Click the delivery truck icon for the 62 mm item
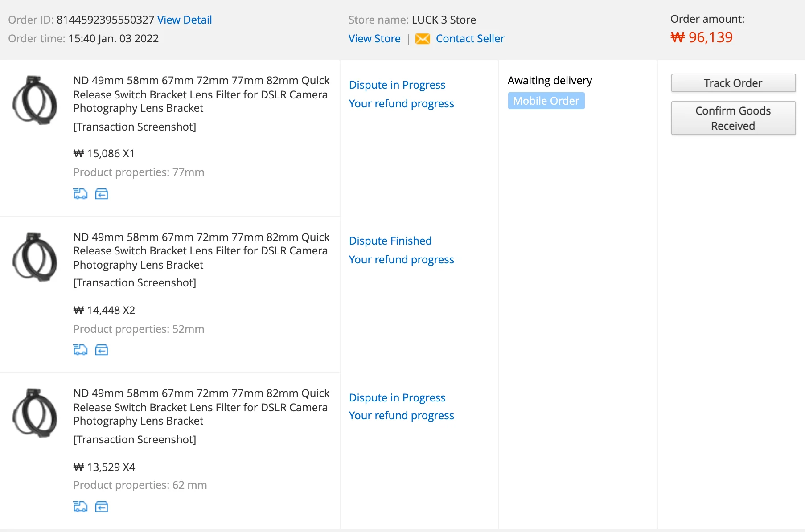The height and width of the screenshot is (532, 805). pyautogui.click(x=80, y=507)
